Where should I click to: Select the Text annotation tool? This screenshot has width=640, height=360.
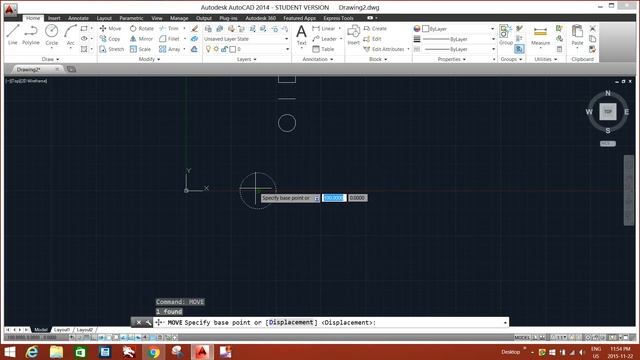pos(301,34)
